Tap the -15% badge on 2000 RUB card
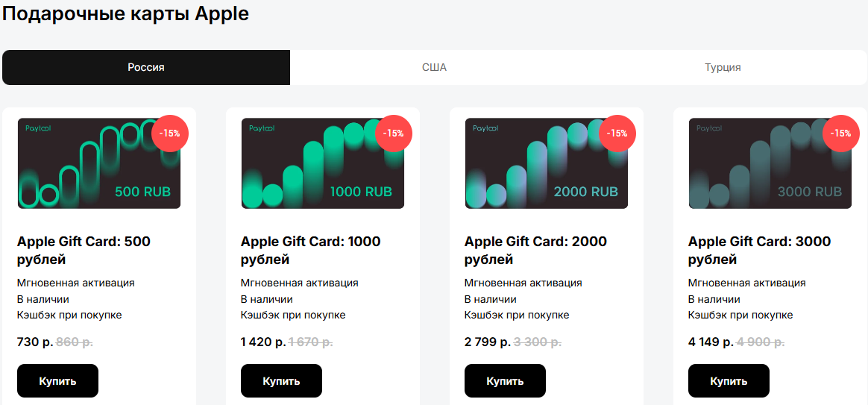 [x=617, y=134]
